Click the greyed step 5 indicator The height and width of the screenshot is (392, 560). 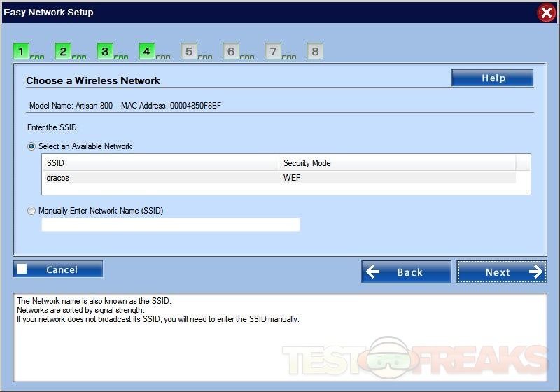tap(189, 51)
